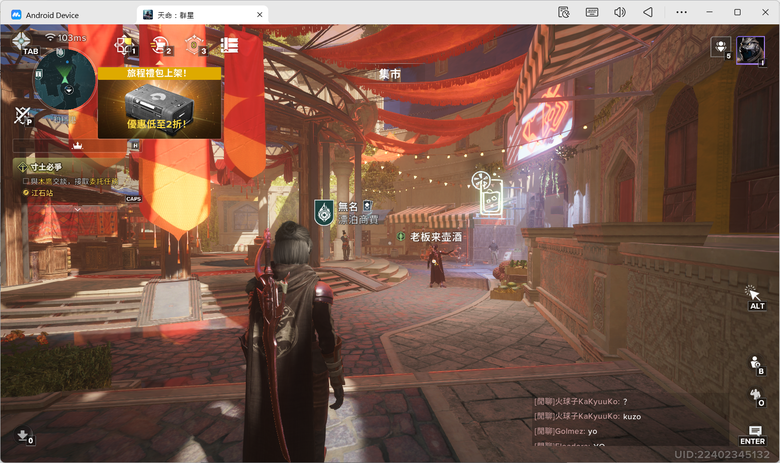The height and width of the screenshot is (463, 780).
Task: Open the 寸土必爭 quest title
Action: coord(46,167)
